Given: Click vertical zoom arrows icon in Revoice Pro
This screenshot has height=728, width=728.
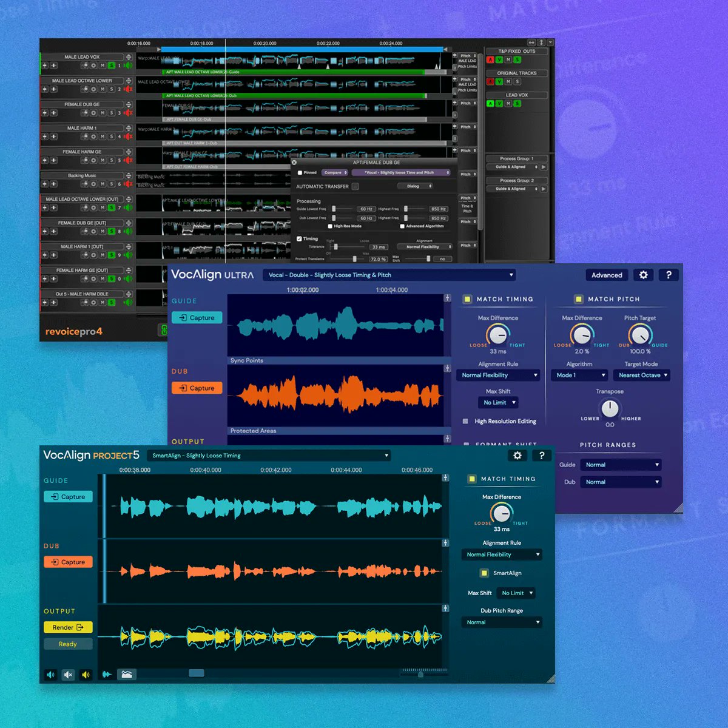Looking at the screenshot, I should [541, 43].
